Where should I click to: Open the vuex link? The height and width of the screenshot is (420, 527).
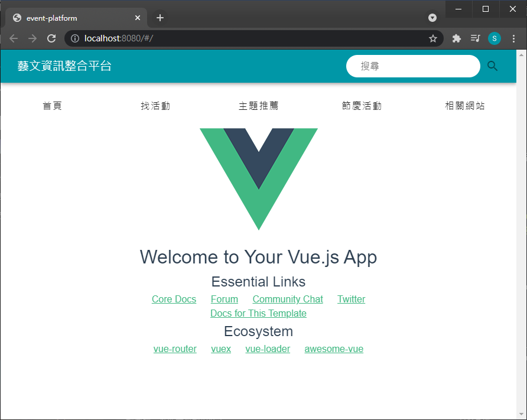click(x=221, y=349)
